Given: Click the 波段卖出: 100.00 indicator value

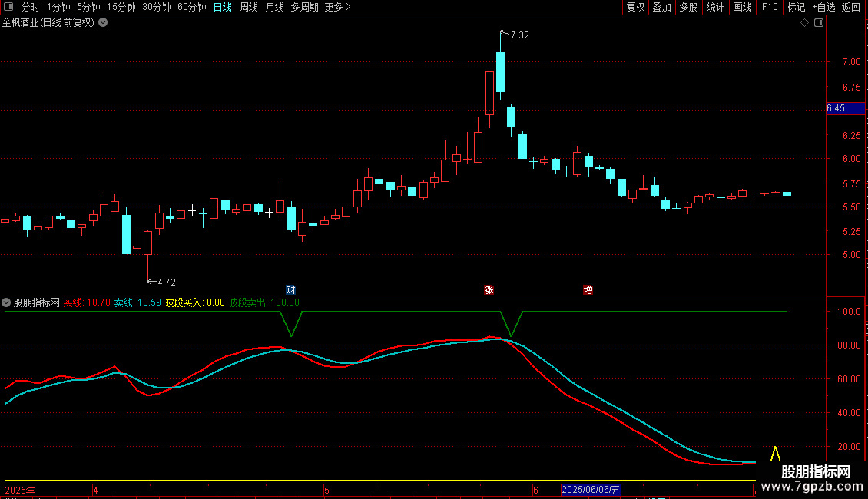Looking at the screenshot, I should (264, 302).
